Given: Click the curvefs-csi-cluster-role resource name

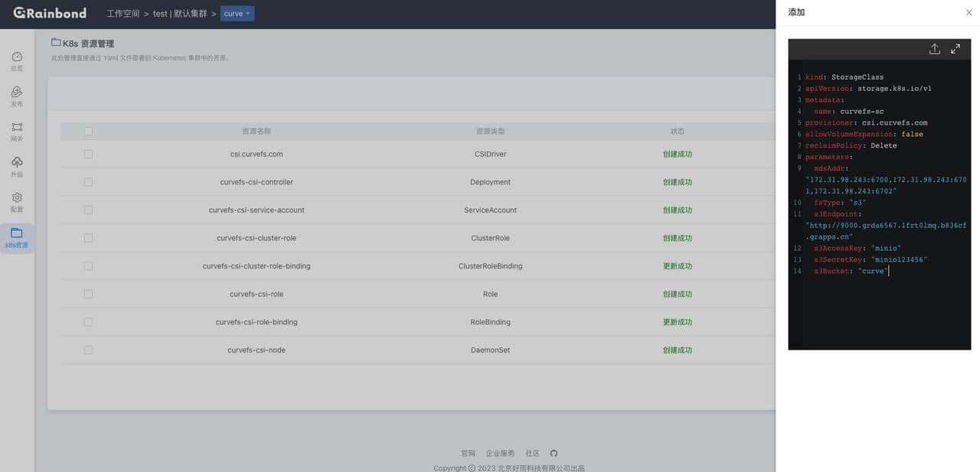Looking at the screenshot, I should tap(256, 238).
